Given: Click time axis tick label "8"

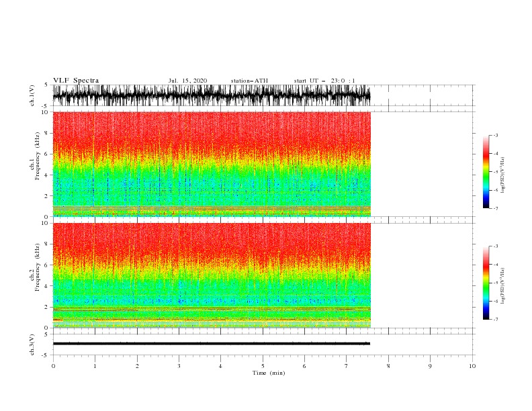Looking at the screenshot, I should tap(388, 366).
